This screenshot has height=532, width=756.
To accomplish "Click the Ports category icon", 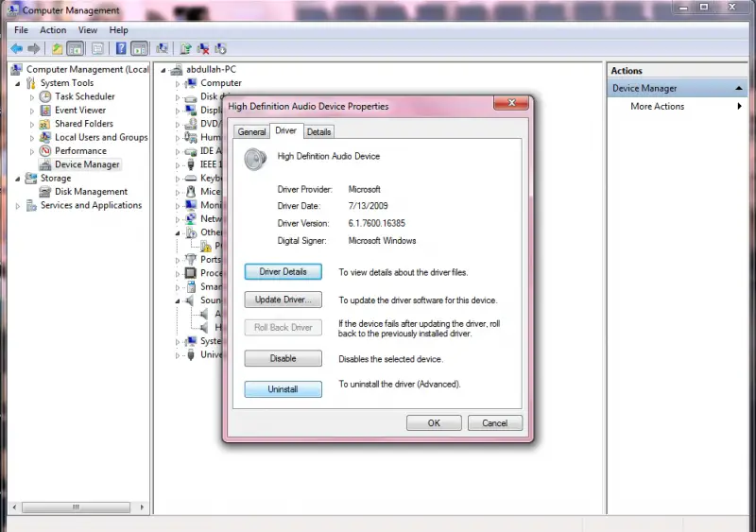I will 191,260.
